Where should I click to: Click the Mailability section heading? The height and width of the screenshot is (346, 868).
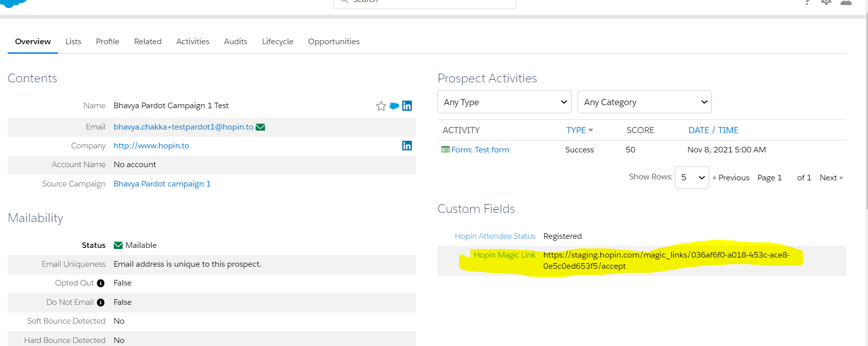click(x=36, y=218)
